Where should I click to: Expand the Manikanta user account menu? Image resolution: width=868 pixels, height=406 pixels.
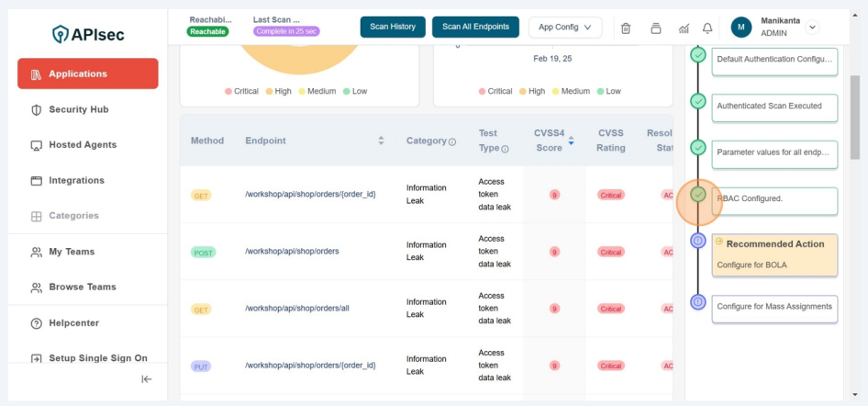[x=811, y=28]
